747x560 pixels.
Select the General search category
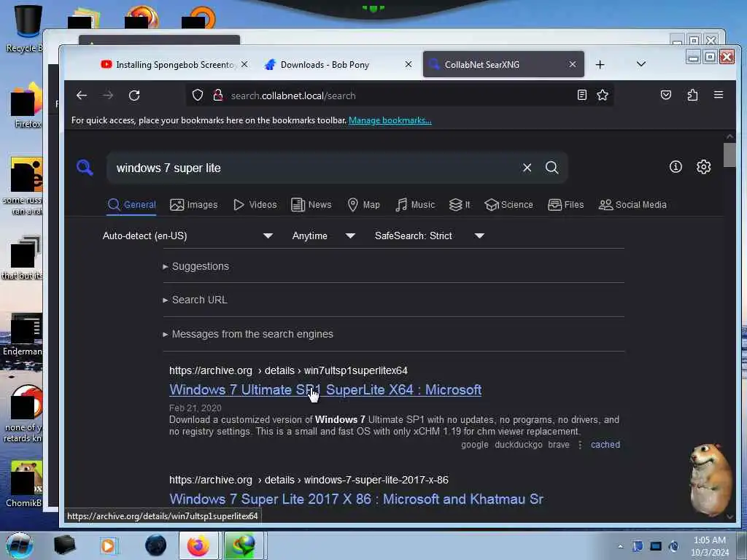[131, 205]
